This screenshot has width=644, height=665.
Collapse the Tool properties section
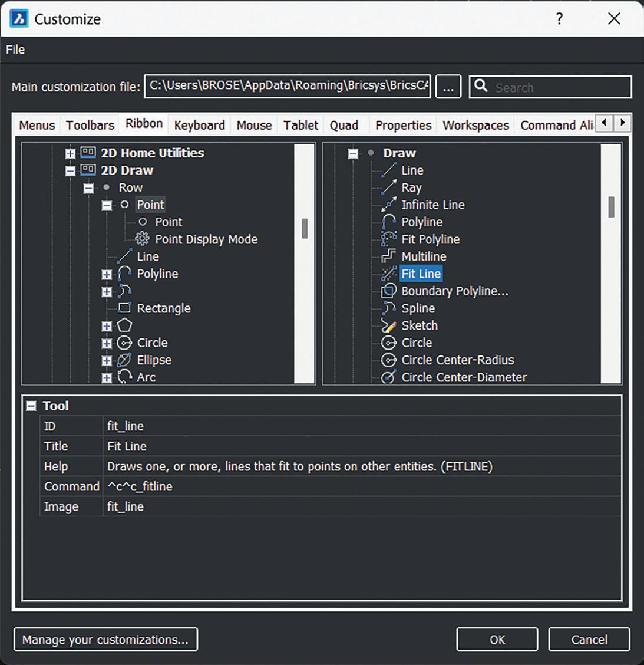[x=31, y=406]
